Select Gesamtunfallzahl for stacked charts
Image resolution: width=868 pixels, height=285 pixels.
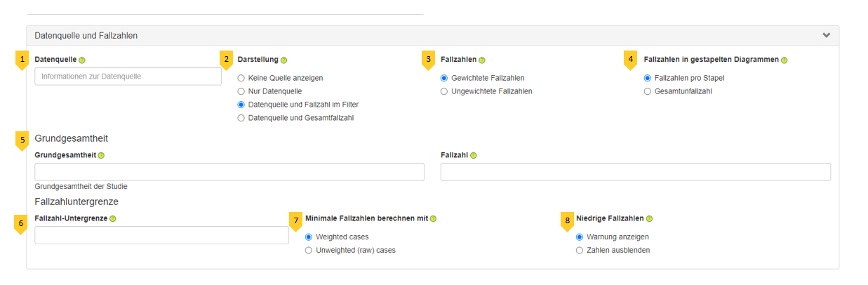[x=648, y=91]
